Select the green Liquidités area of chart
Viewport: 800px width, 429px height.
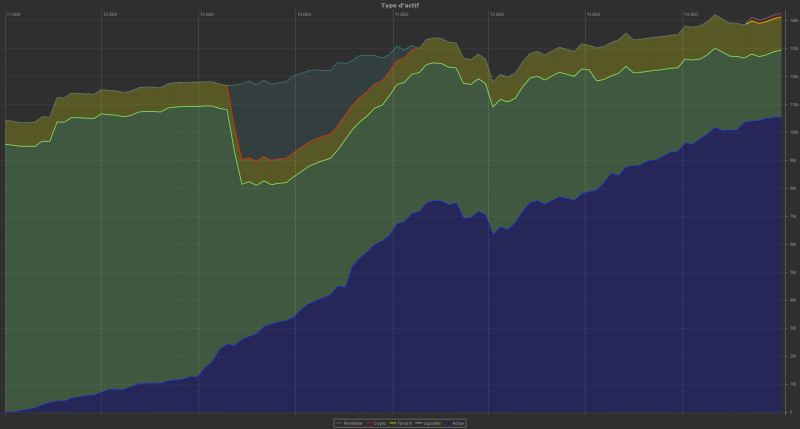[150, 250]
